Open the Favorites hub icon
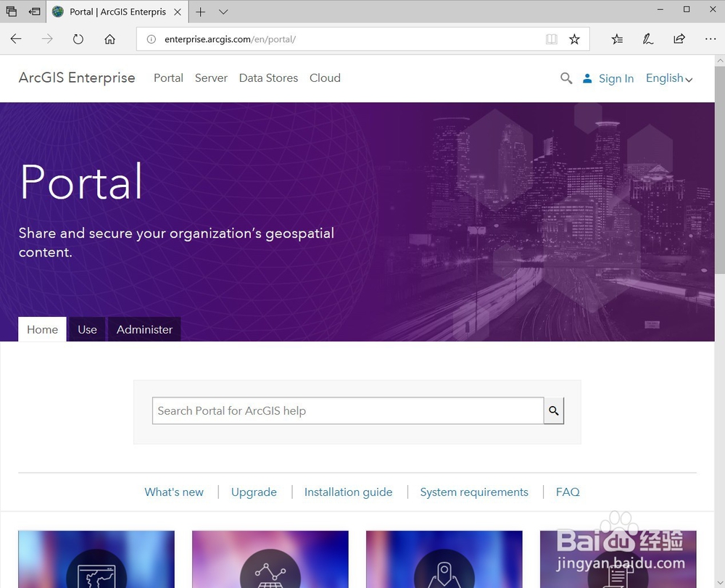Viewport: 725px width, 588px height. [617, 39]
